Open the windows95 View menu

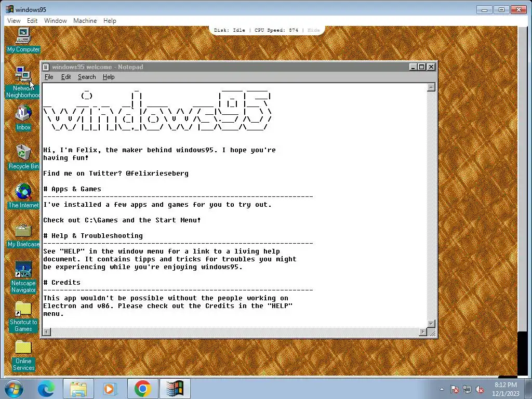14,21
